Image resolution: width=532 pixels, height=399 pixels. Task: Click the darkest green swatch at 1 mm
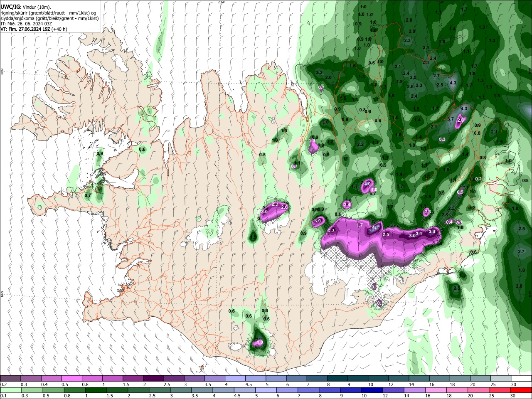(x=96, y=390)
